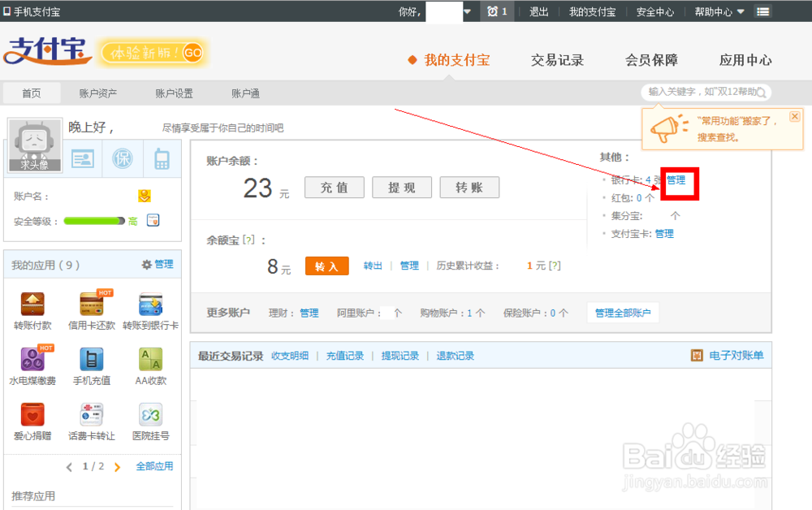This screenshot has height=510, width=812.
Task: Open 会员保障 navigation tab
Action: 651,60
